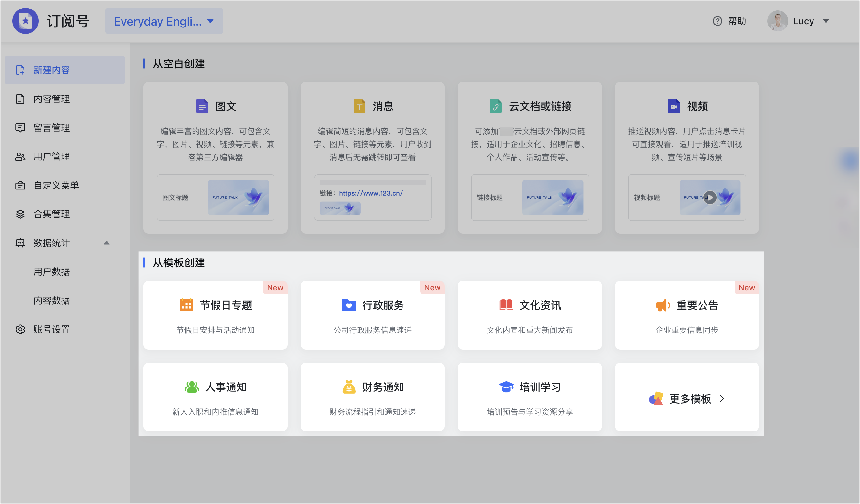Click the 培训学习 graduation cap icon
The height and width of the screenshot is (504, 860).
(x=506, y=387)
